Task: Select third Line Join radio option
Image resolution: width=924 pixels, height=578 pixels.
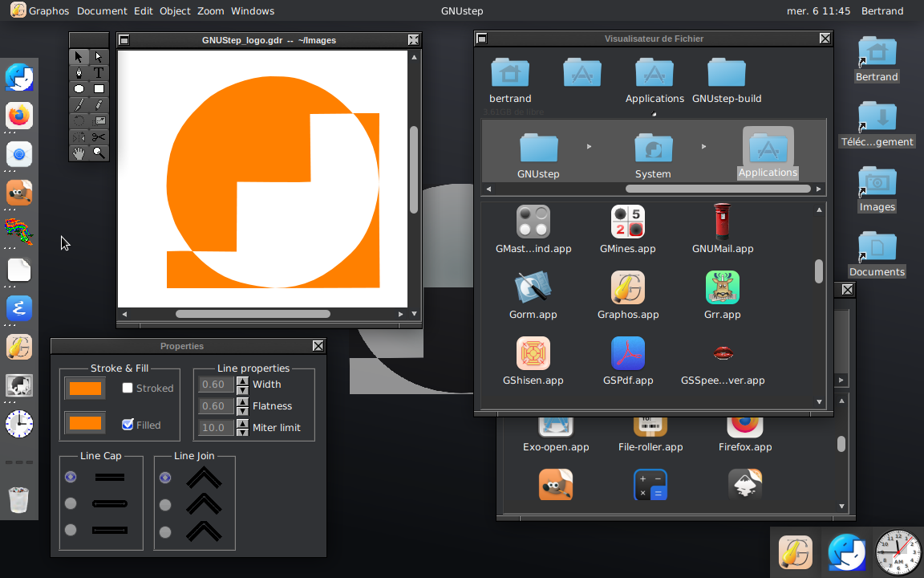Action: click(x=165, y=532)
